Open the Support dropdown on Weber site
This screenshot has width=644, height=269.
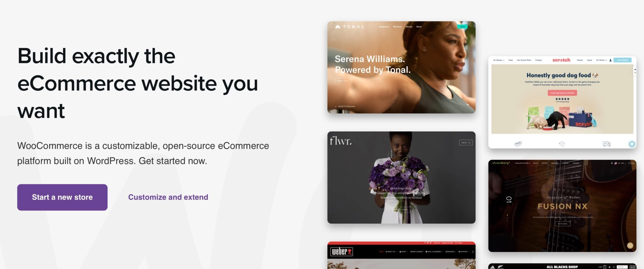point(464,252)
